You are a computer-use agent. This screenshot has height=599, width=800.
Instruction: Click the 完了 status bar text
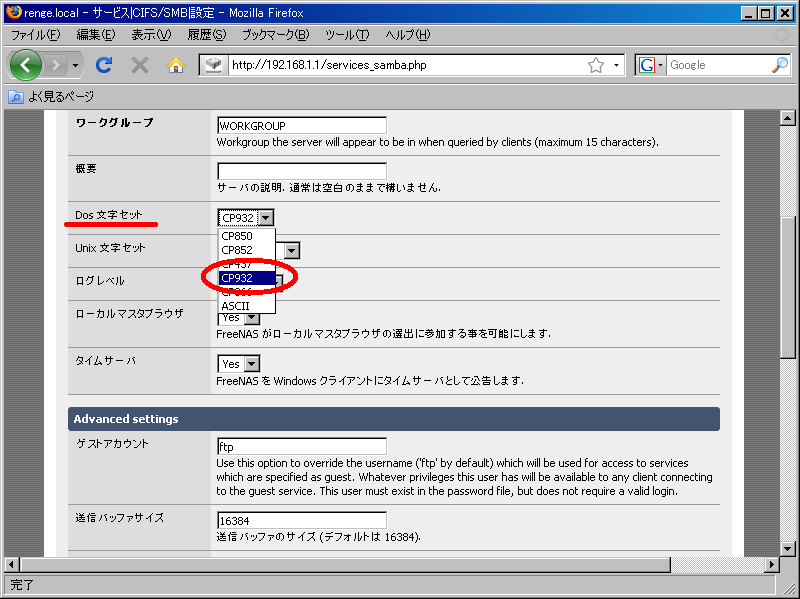(21, 585)
